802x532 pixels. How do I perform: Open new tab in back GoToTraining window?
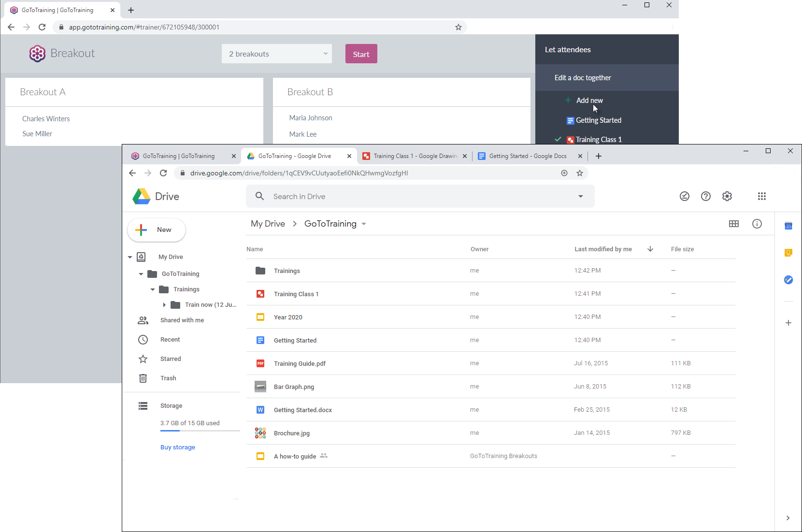131,10
